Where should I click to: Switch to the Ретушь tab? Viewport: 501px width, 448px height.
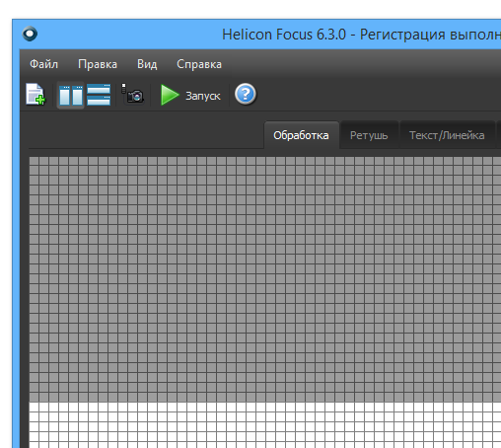coord(369,135)
